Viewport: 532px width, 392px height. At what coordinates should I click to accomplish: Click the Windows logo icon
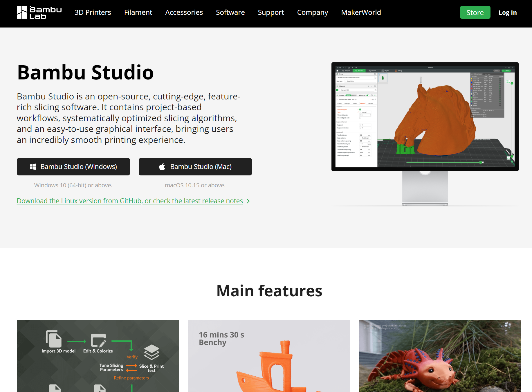tap(33, 167)
